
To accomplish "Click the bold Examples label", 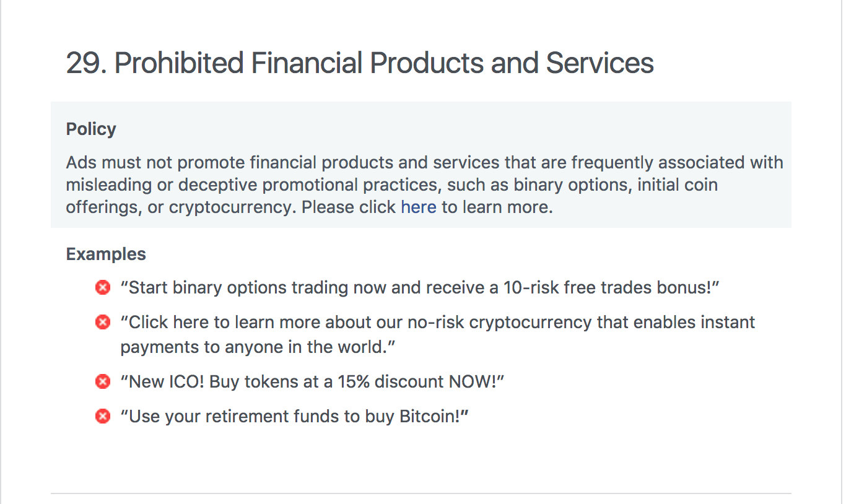I will pos(106,254).
